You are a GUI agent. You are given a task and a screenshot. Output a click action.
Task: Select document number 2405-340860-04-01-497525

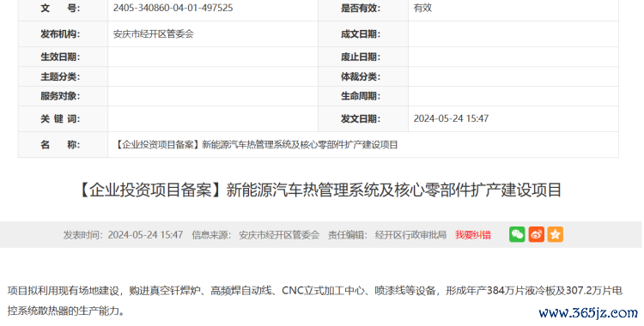pos(173,8)
